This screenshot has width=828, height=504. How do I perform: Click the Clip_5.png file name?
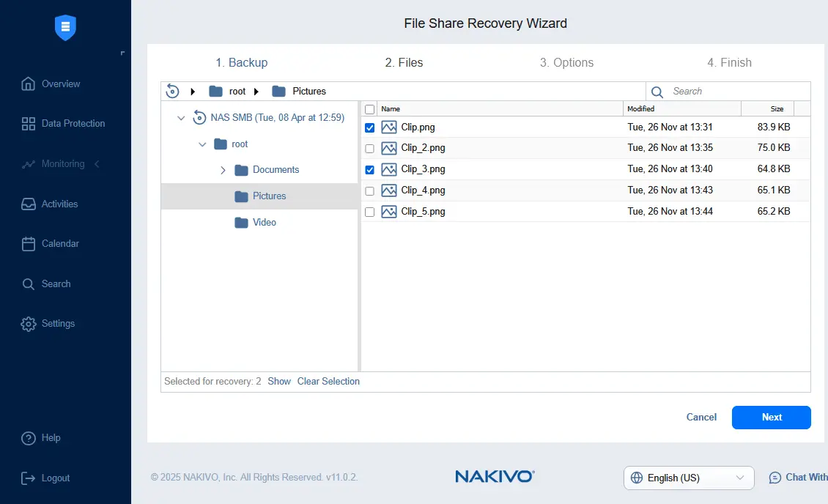[423, 212]
